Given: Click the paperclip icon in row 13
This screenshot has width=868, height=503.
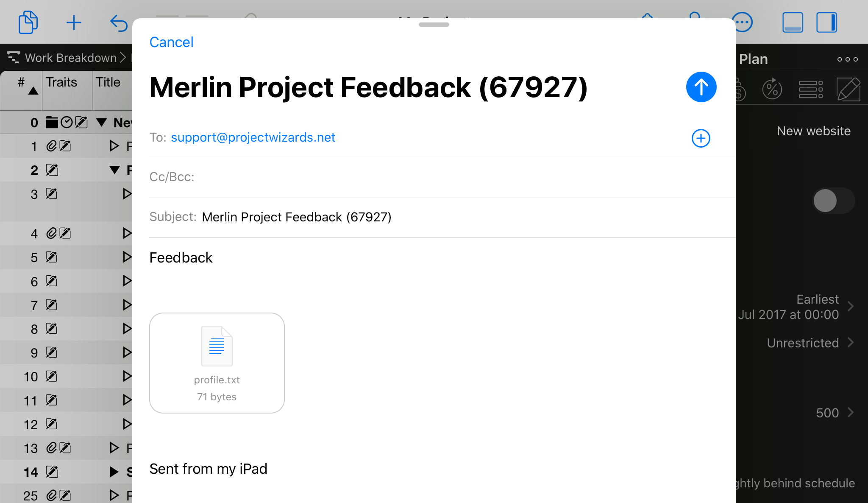Looking at the screenshot, I should click(x=52, y=447).
